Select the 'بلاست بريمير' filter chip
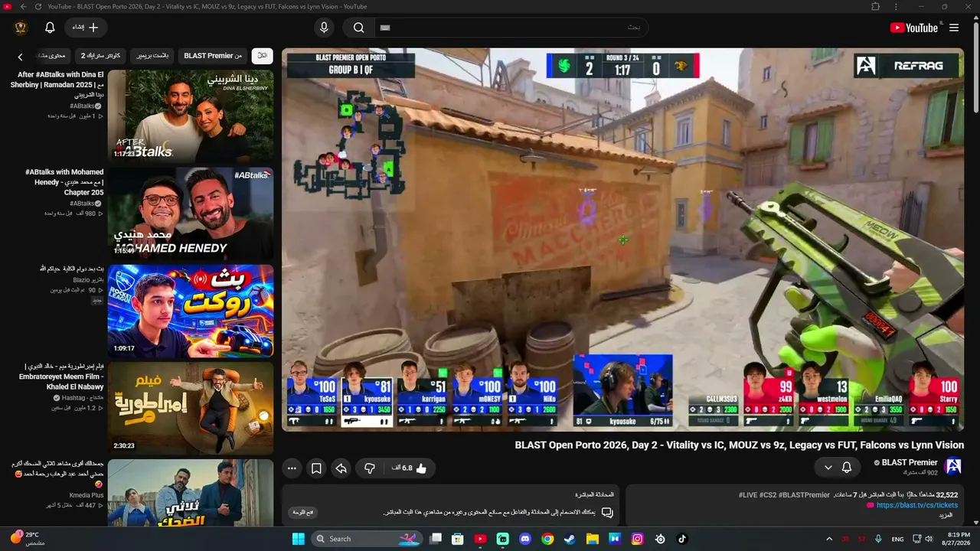Viewport: 980px width, 551px height. click(x=153, y=56)
